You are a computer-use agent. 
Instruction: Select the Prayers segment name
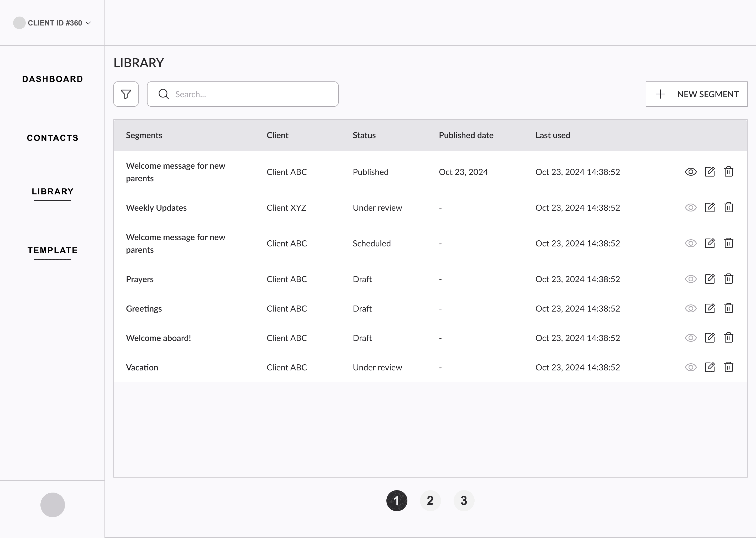coord(140,279)
